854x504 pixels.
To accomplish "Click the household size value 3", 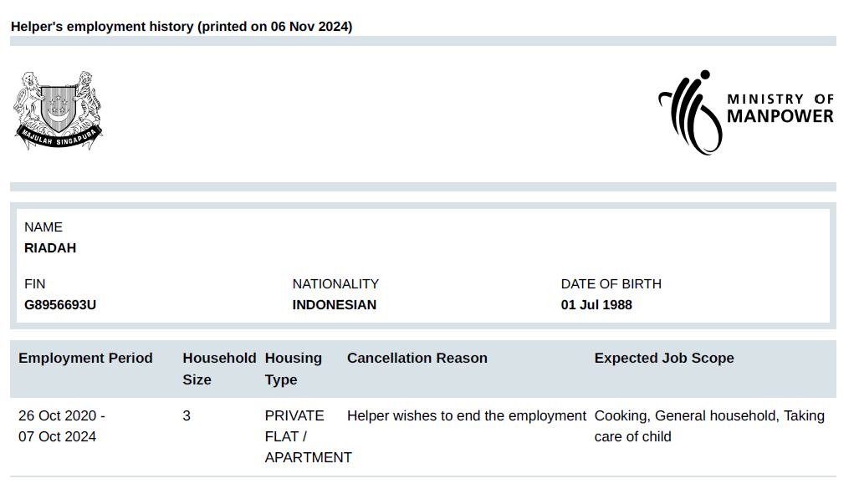I will [x=187, y=416].
